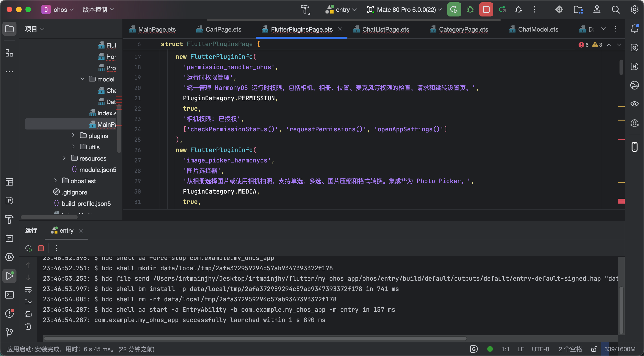This screenshot has width=644, height=356.
Task: Toggle read-only lock in status bar
Action: pos(594,349)
